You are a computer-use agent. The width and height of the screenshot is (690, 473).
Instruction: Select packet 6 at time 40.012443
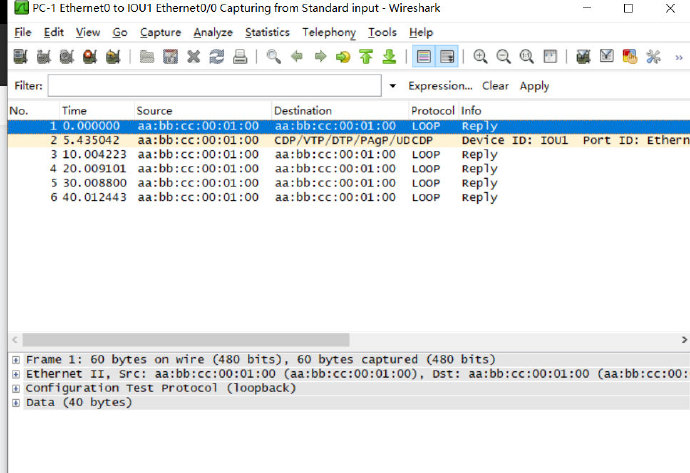(x=349, y=198)
